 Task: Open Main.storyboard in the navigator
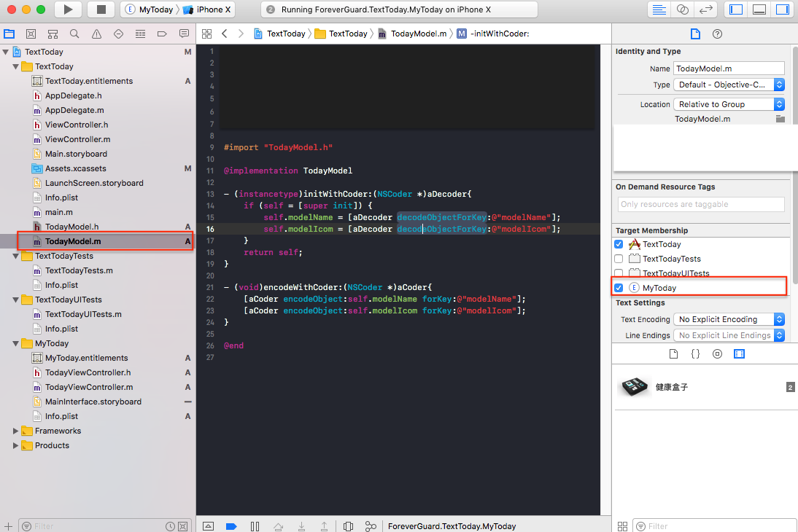pos(77,154)
